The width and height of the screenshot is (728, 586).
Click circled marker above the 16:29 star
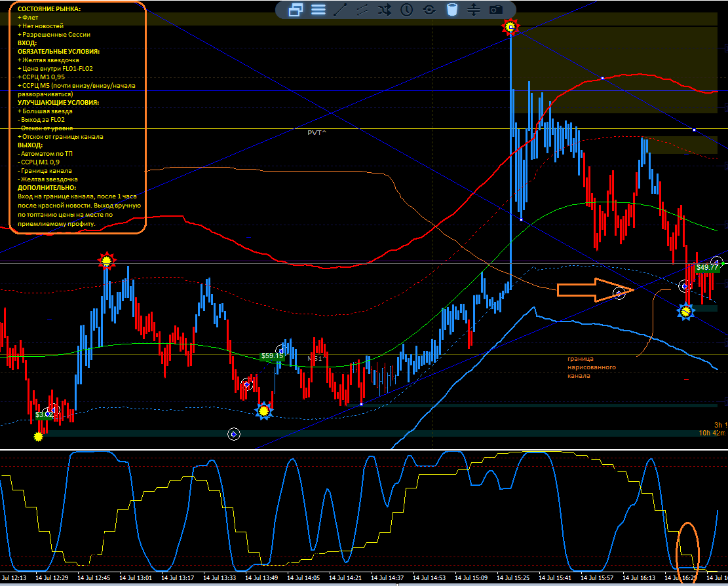pyautogui.click(x=684, y=286)
